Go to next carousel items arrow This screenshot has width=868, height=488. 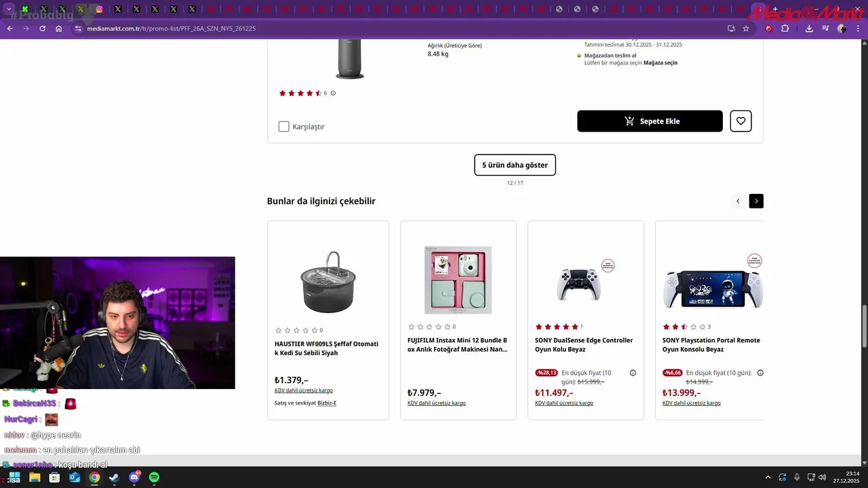[756, 201]
